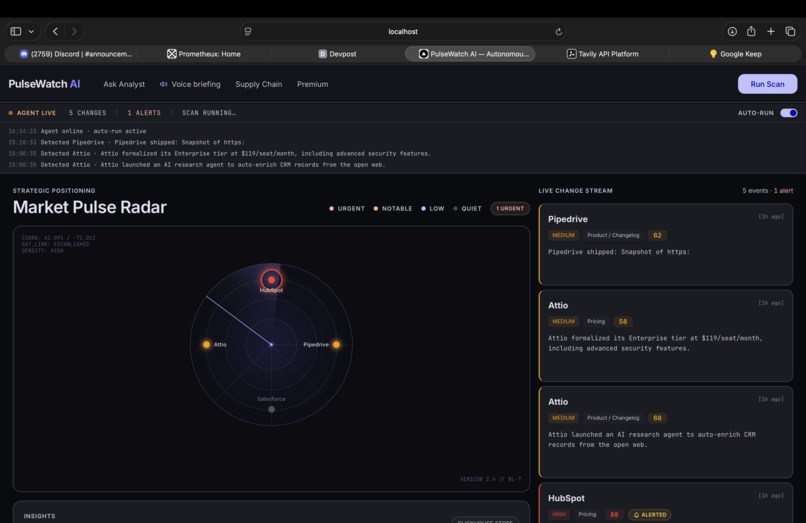The image size is (806, 523).
Task: Click the 1 URGENT badge
Action: [x=510, y=208]
